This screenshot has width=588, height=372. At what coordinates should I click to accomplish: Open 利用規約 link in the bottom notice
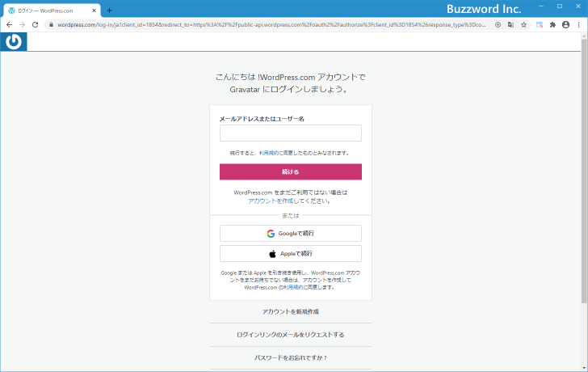(293, 287)
